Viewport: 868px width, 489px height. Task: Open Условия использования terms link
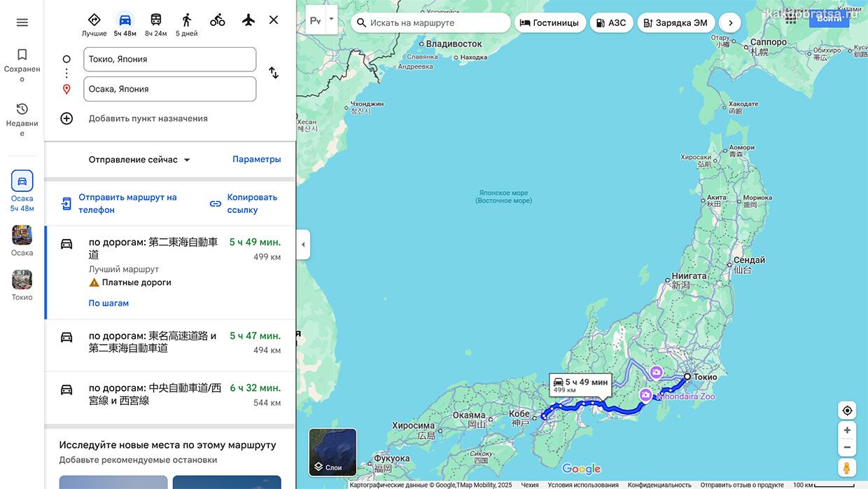click(x=583, y=485)
